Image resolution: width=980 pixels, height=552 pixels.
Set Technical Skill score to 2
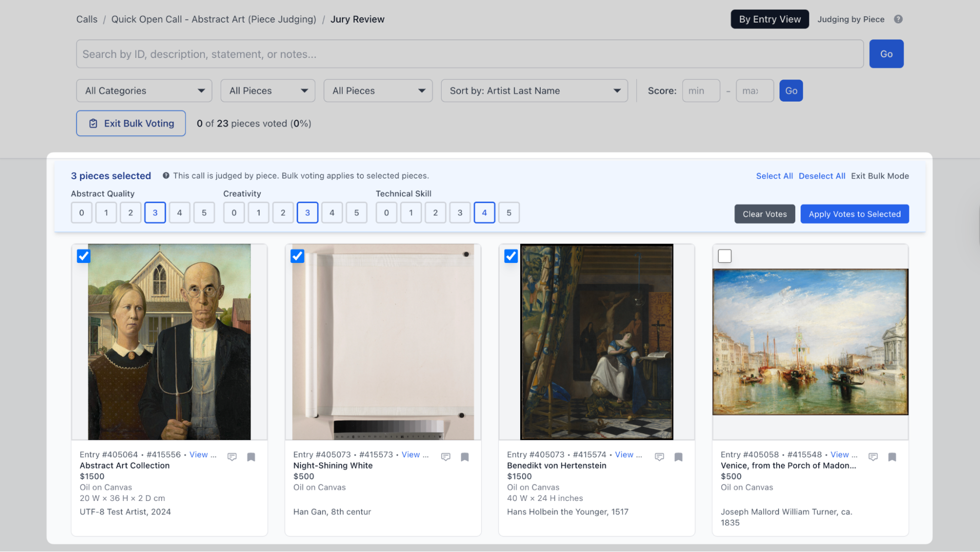point(435,213)
